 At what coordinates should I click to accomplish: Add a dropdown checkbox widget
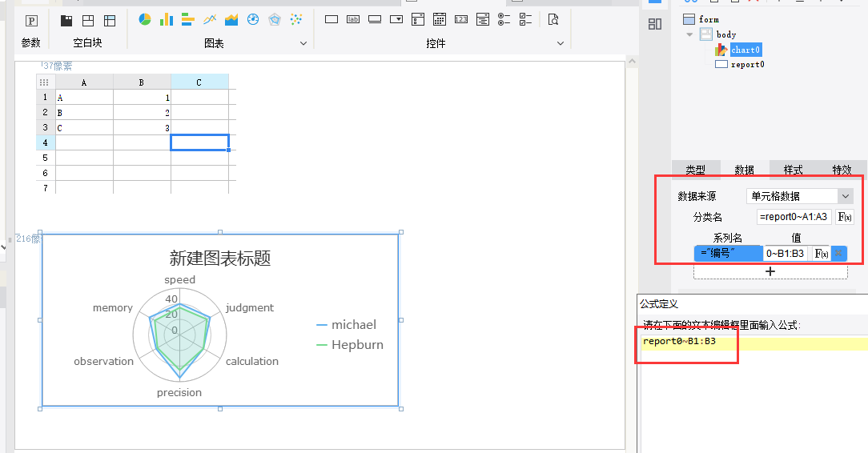coord(418,20)
